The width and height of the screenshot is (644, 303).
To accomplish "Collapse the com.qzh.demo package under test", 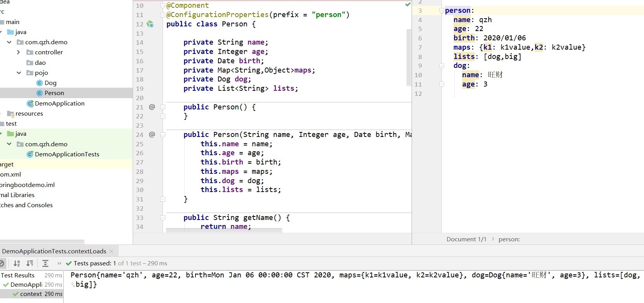I will click(9, 144).
